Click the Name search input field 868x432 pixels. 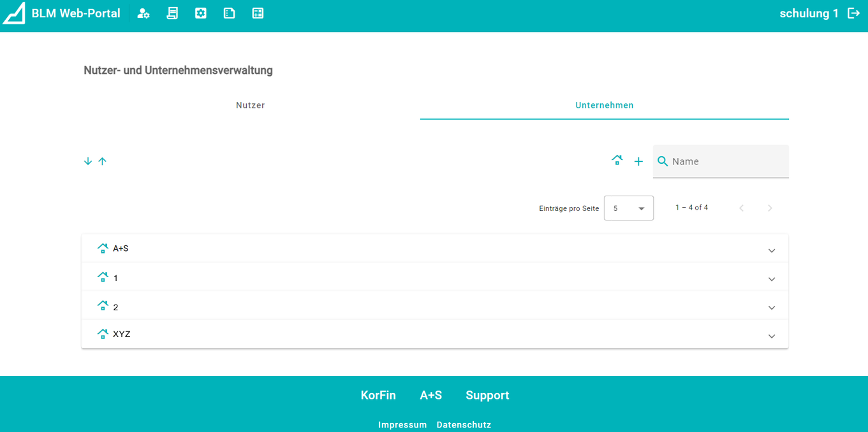point(727,162)
